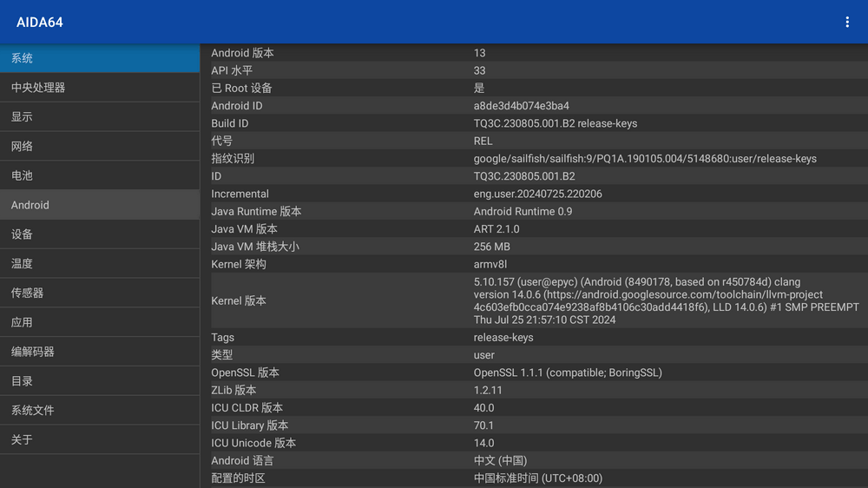Viewport: 868px width, 488px height.
Task: Click the AIDA64 title text
Action: pyautogui.click(x=40, y=22)
